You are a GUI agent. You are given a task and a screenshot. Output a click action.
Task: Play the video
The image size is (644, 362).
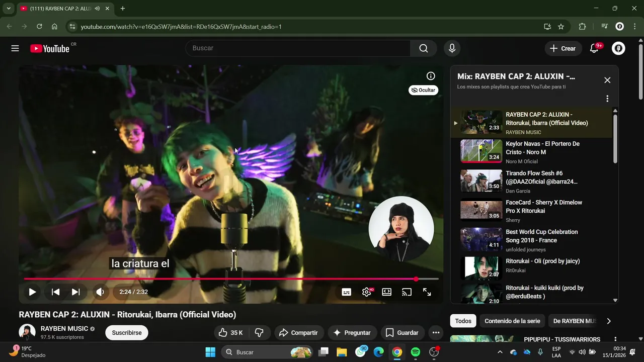click(x=32, y=292)
